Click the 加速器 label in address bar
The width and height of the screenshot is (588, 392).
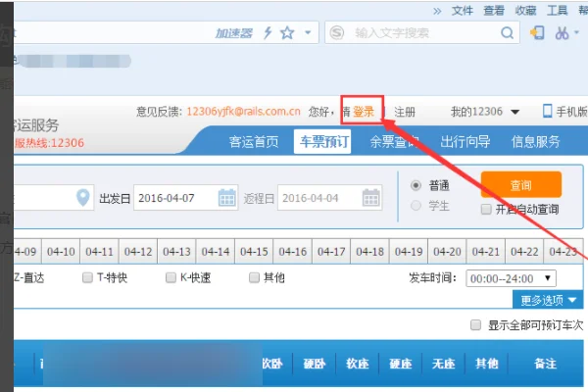point(234,33)
